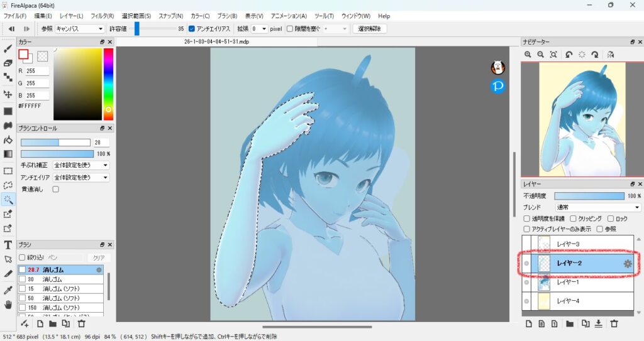The width and height of the screenshot is (644, 341).
Task: Open フィルタ(R) menu
Action: tap(103, 16)
